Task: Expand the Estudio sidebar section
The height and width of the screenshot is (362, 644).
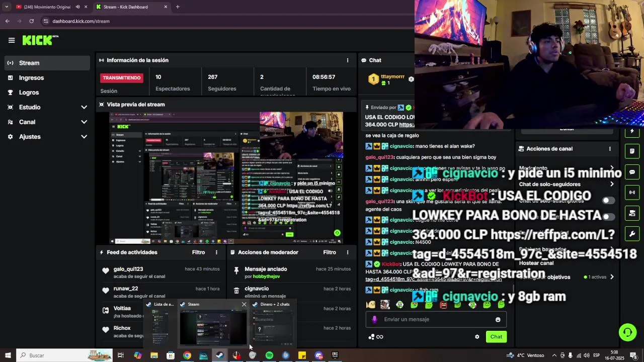Action: [x=47, y=107]
